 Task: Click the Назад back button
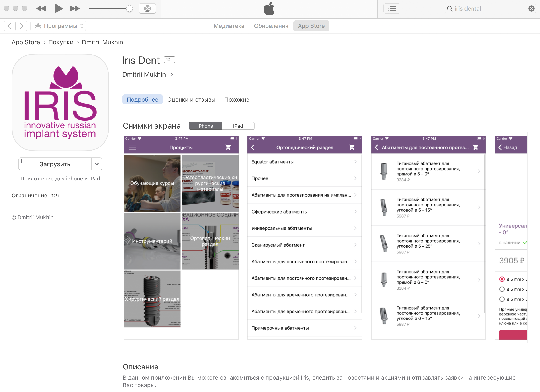508,147
